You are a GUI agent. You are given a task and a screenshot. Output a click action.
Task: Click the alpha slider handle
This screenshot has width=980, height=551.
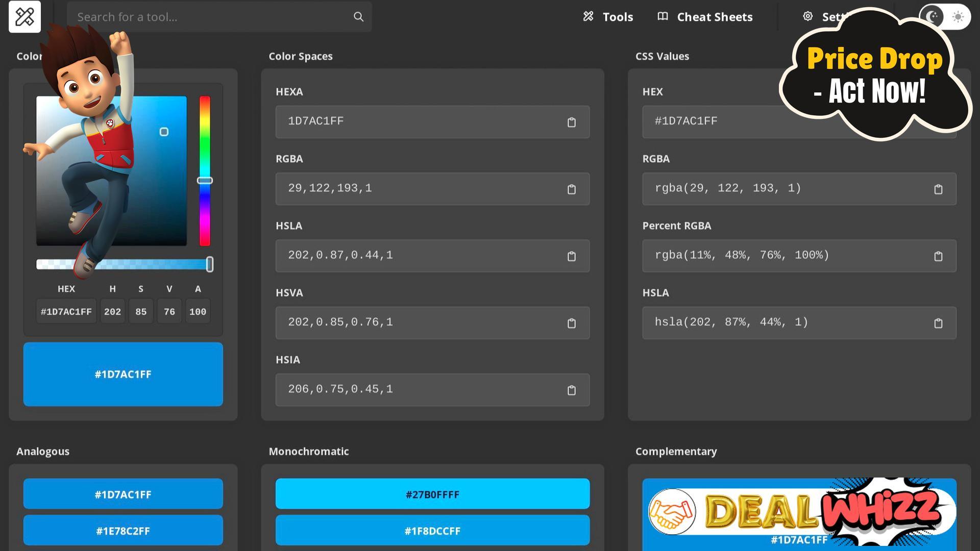pos(209,264)
